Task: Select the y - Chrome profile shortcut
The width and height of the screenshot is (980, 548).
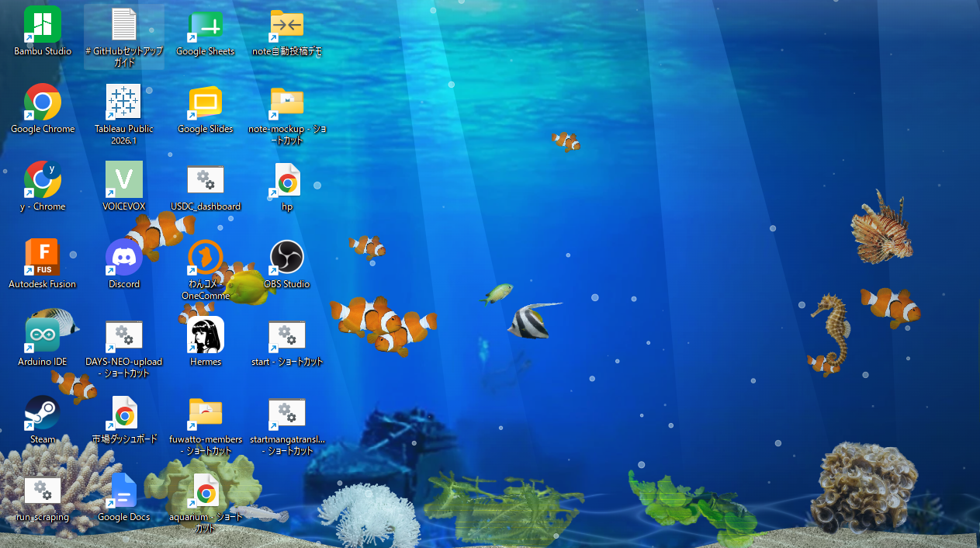Action: [x=43, y=180]
